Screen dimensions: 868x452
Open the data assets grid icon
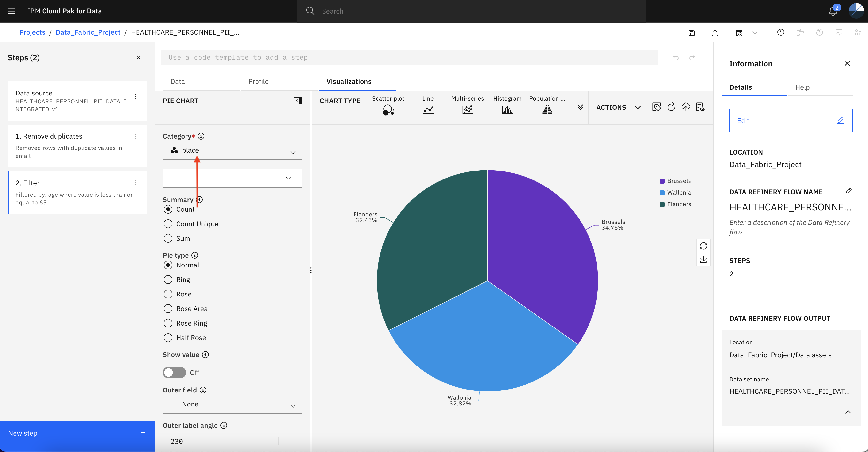[858, 32]
